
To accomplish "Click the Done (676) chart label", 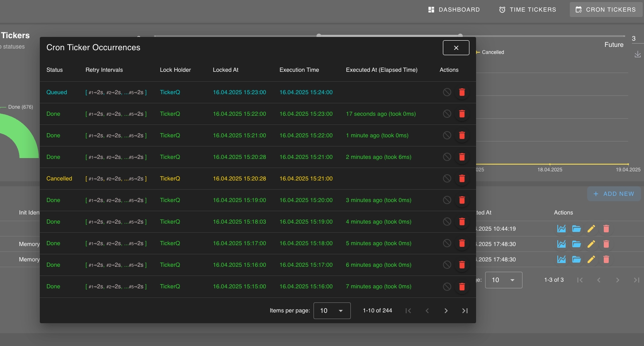I will [x=21, y=107].
